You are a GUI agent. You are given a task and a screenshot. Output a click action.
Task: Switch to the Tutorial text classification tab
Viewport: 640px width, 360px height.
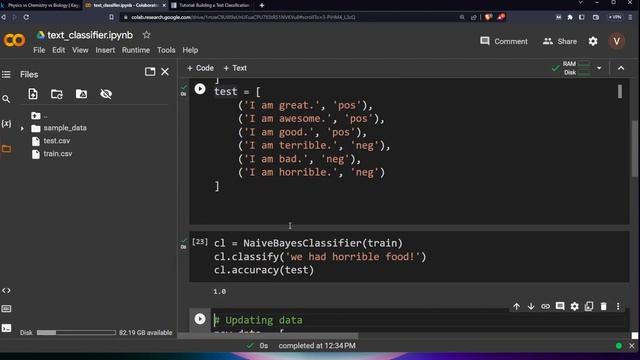click(x=212, y=5)
